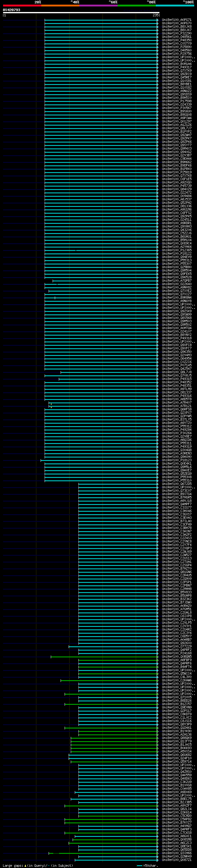Select the UniRef100_Q45RE7 label
The height and width of the screenshot is (868, 197).
176,78
